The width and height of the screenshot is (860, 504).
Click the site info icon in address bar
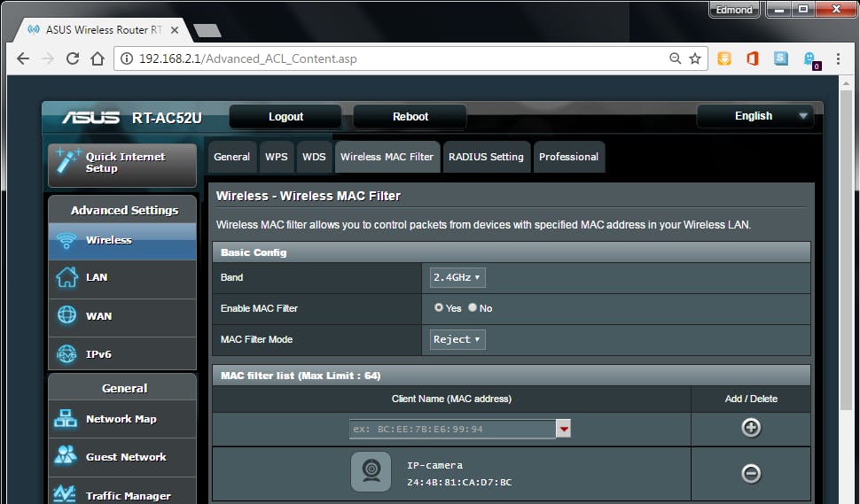pyautogui.click(x=127, y=58)
